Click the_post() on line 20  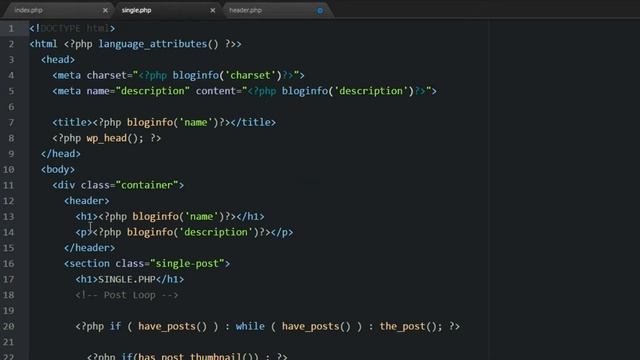click(408, 327)
